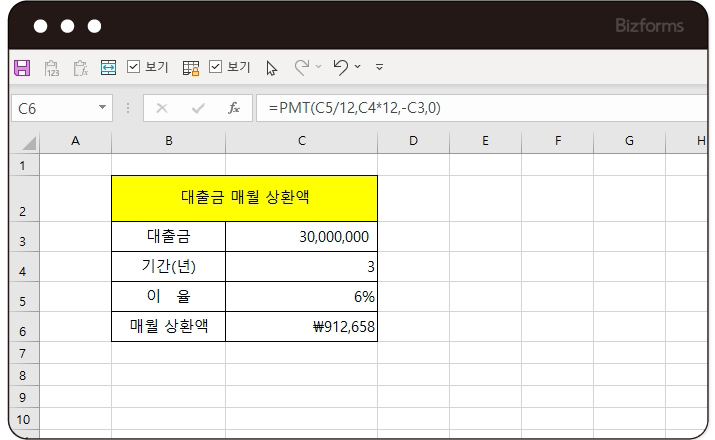
Task: Select row 2 header
Action: tap(25, 199)
